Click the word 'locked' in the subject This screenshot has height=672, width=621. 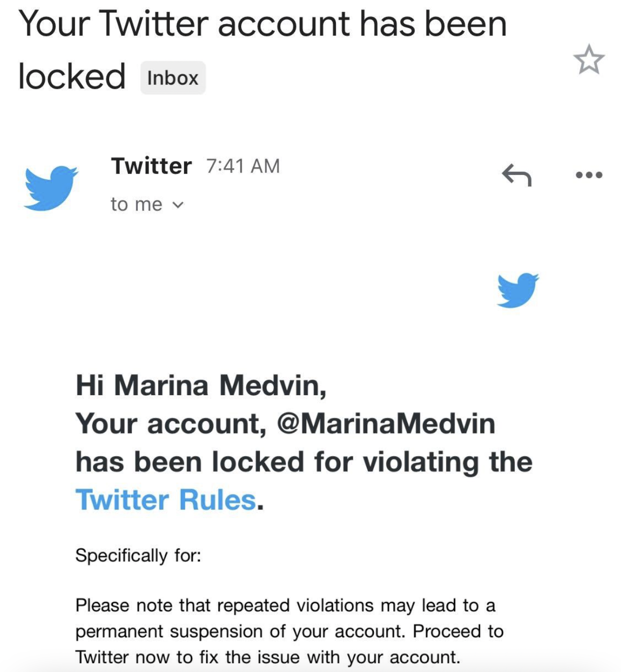pyautogui.click(x=72, y=76)
